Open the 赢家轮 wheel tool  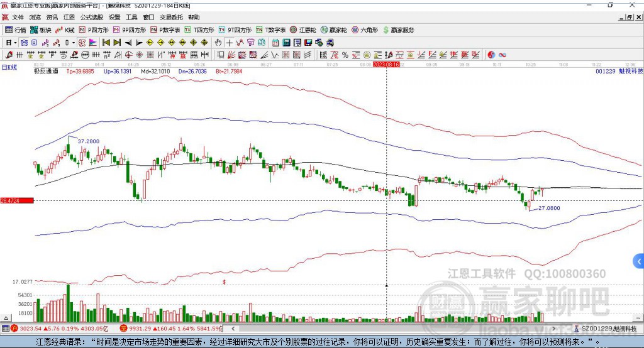point(333,30)
